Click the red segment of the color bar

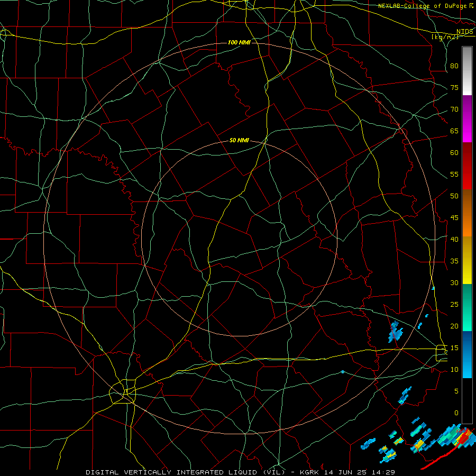(x=467, y=166)
